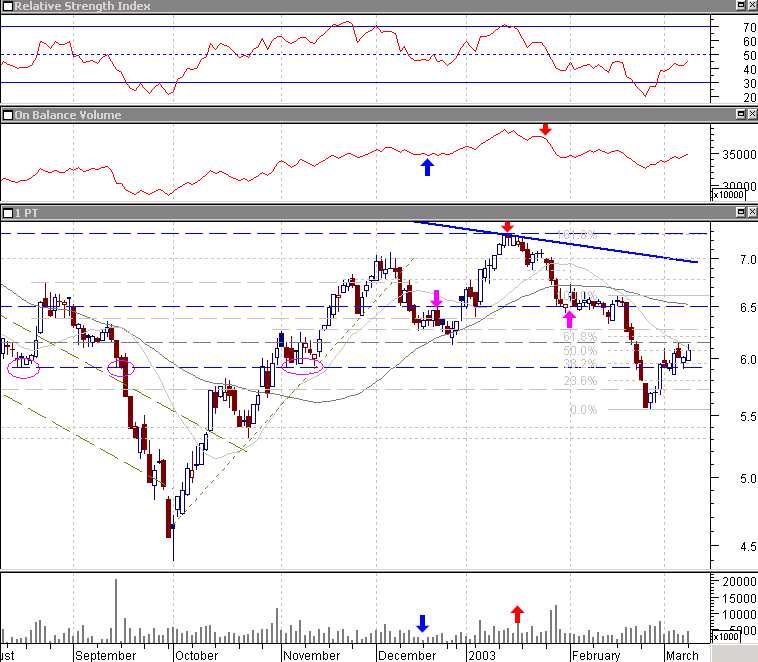Screen dimensions: 758x662
Task: Click the red down arrow at price peak
Action: 507,227
